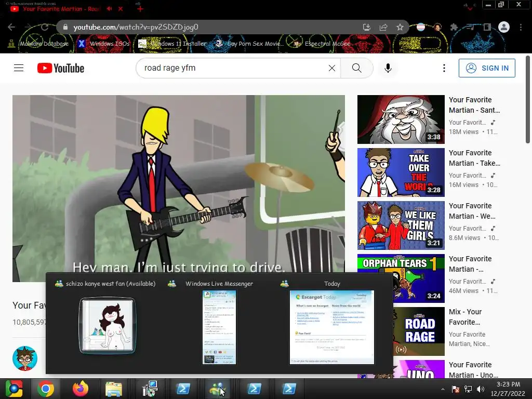The height and width of the screenshot is (399, 532).
Task: Open the browser side panel
Action: 487,27
